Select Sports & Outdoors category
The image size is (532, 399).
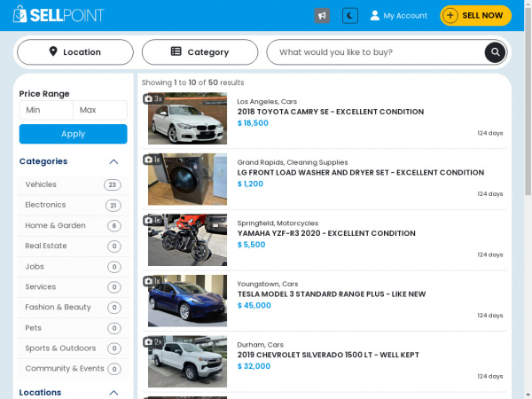click(74, 348)
